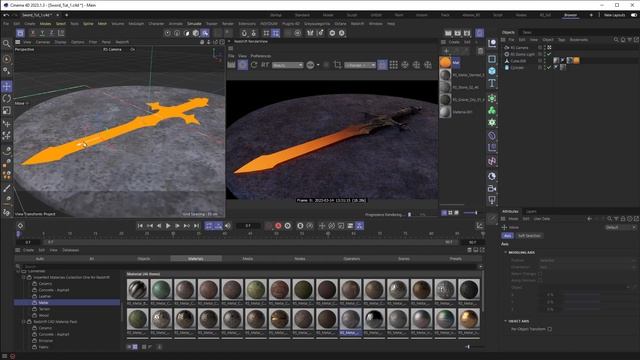Click Preferences in the RenderView menu
The image size is (640, 360).
pos(261,56)
